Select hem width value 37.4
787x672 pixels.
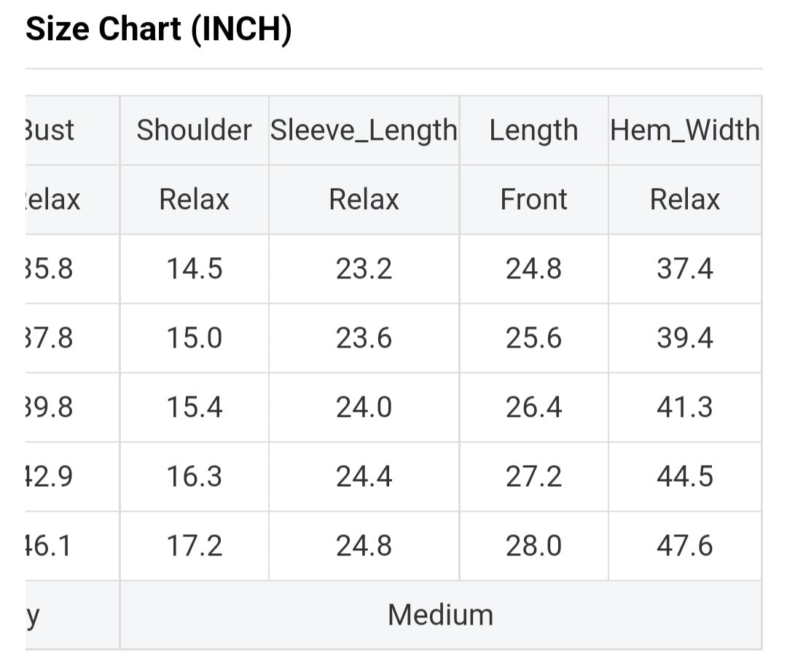click(x=684, y=269)
